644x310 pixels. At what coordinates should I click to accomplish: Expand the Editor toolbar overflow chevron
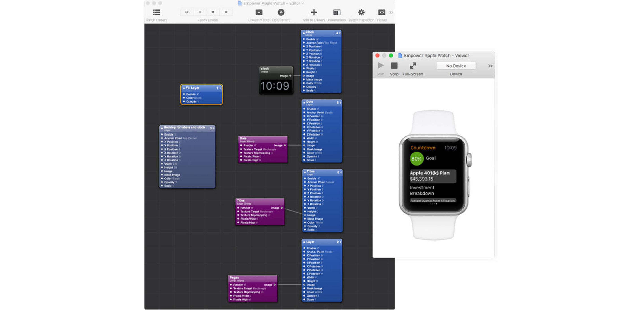click(391, 12)
